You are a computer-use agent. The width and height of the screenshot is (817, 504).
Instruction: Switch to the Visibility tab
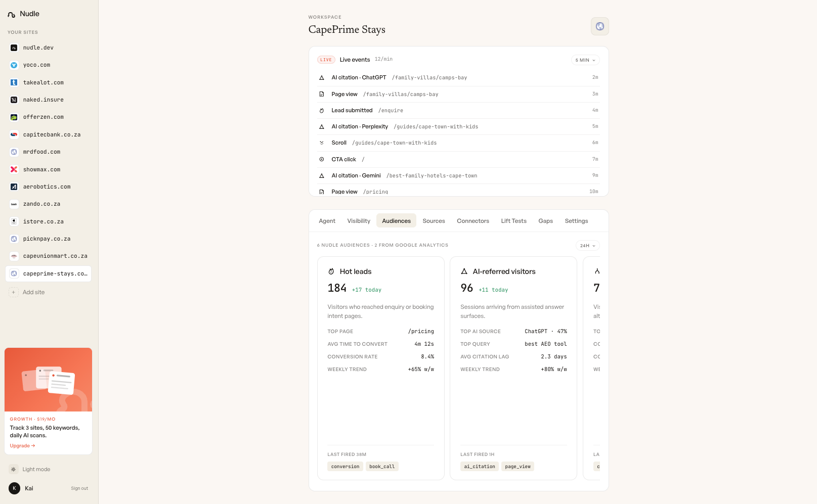[359, 221]
